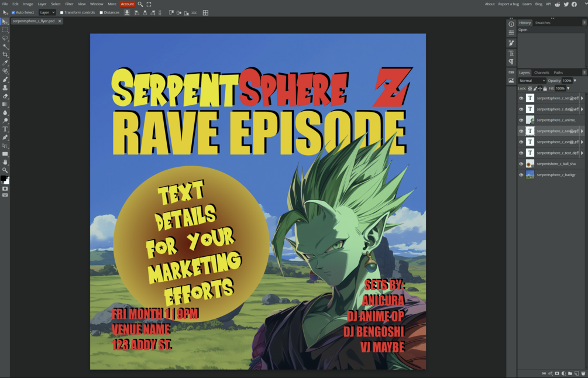Select the Lasso tool

[x=5, y=38]
